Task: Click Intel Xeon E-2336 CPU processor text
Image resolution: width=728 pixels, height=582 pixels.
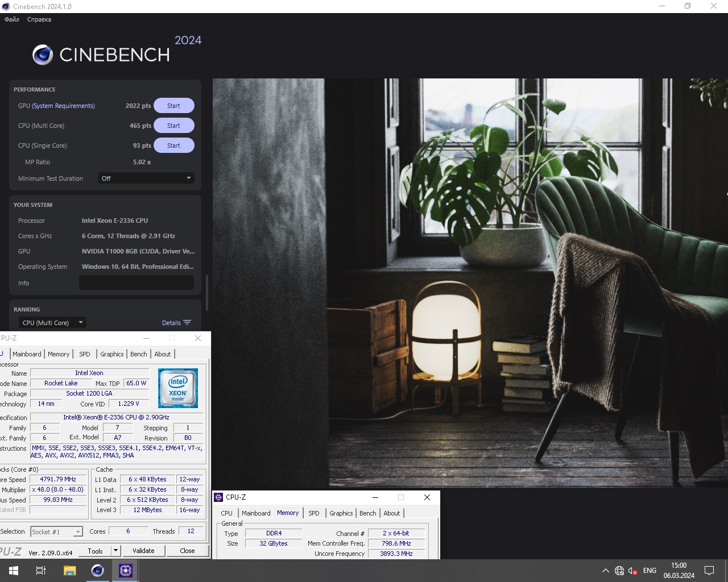Action: click(x=115, y=221)
